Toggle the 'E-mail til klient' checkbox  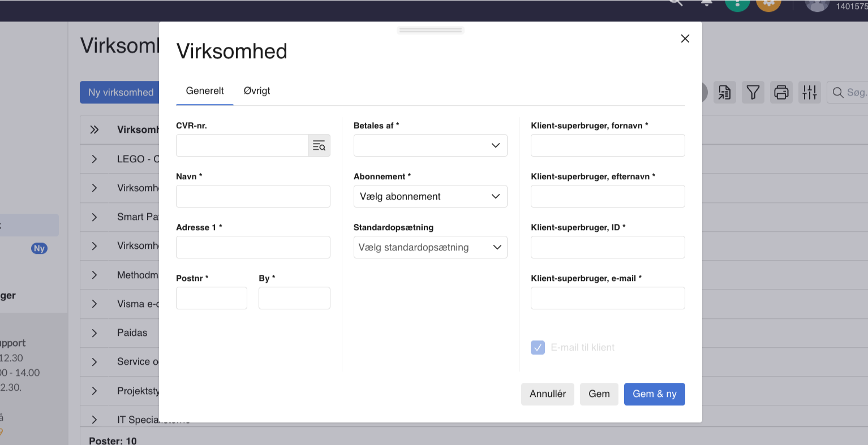pos(538,347)
